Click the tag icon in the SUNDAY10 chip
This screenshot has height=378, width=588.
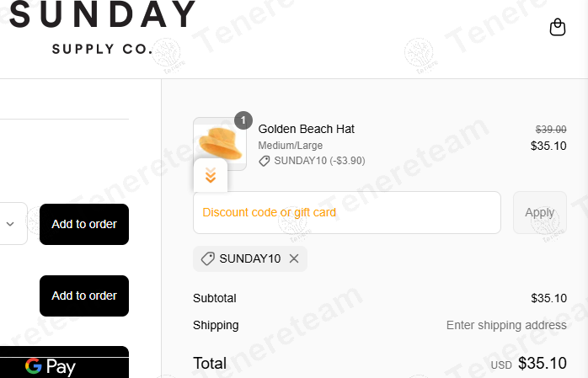pos(207,258)
